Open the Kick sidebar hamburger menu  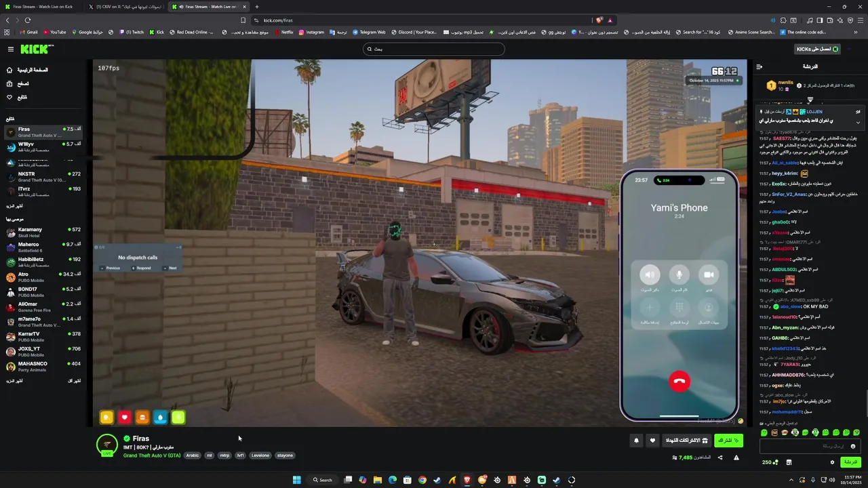point(11,49)
